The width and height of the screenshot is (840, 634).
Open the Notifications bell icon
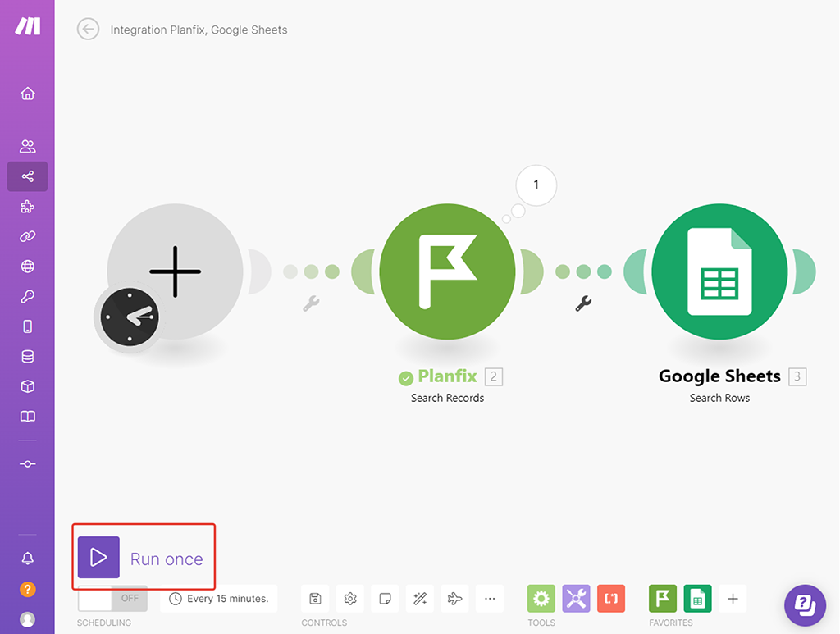tap(27, 558)
